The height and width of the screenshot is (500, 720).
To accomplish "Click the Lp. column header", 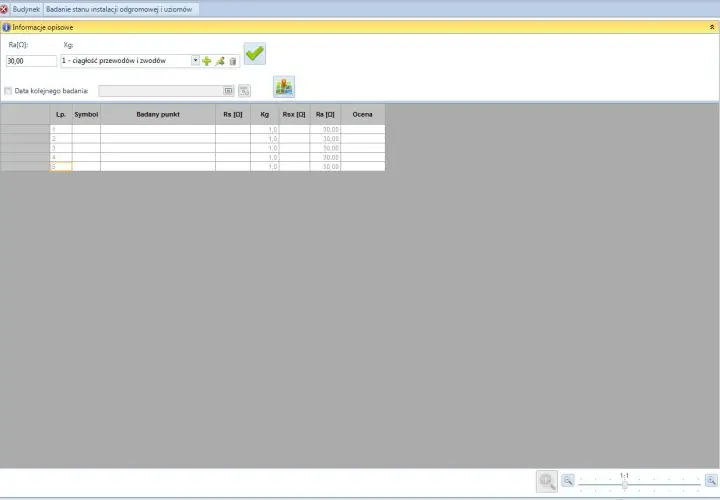I will pyautogui.click(x=61, y=114).
